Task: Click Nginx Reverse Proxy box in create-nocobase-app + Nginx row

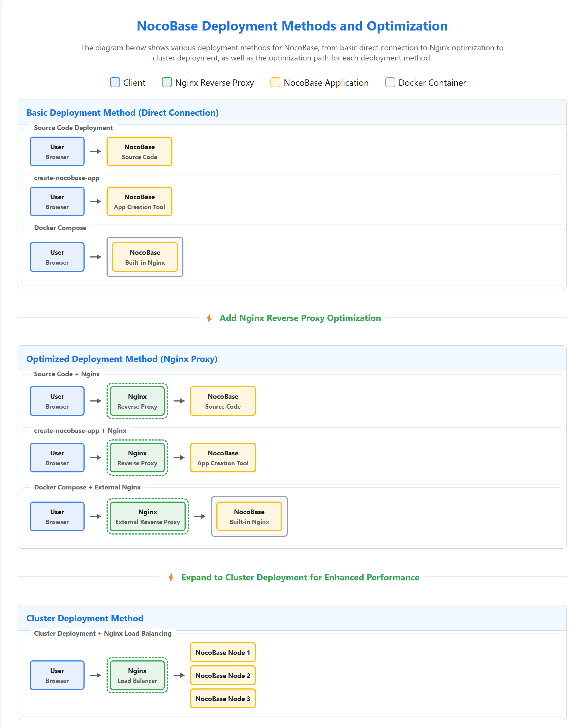Action: pos(137,458)
